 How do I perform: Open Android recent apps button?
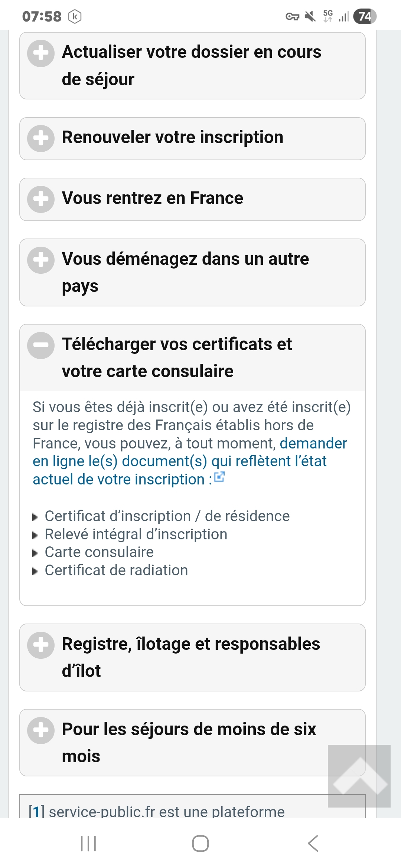click(x=88, y=844)
